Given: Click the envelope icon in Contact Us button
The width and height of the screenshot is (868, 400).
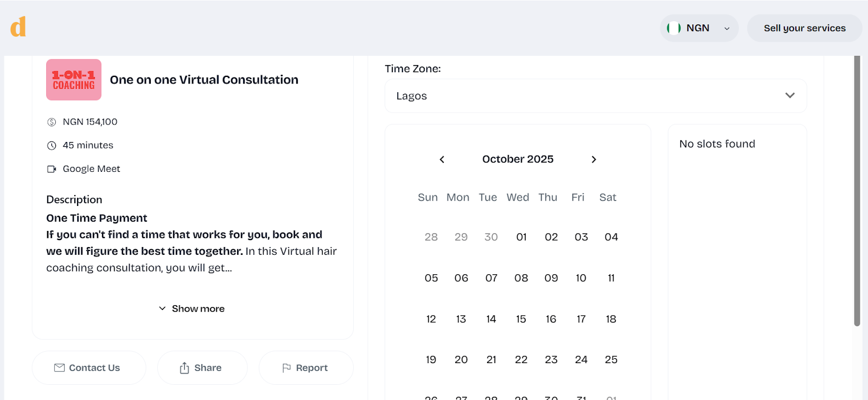Looking at the screenshot, I should click(x=60, y=367).
